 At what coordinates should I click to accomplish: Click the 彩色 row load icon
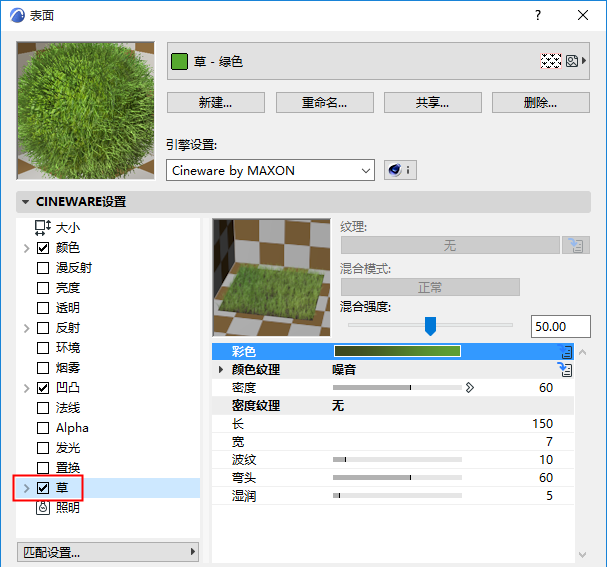point(565,351)
